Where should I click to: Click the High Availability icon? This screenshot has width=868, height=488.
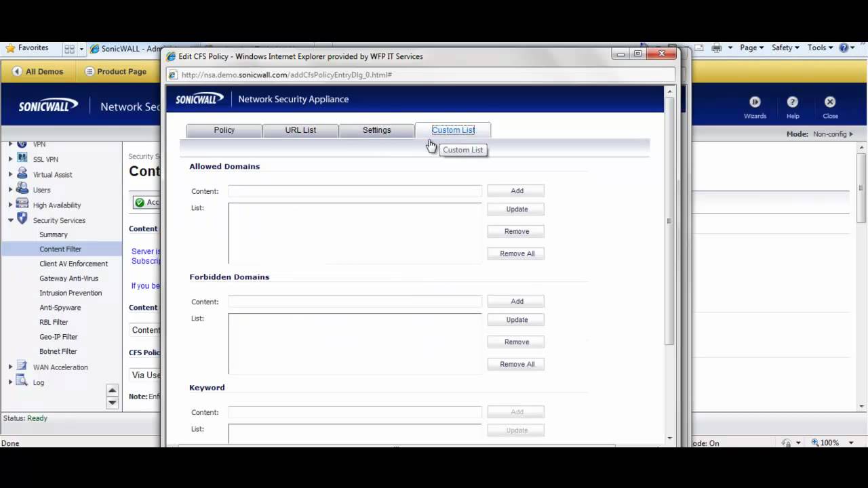22,205
